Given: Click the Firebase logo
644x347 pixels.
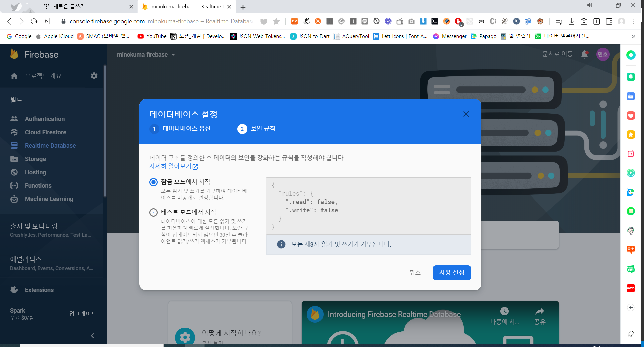Looking at the screenshot, I should (x=34, y=54).
